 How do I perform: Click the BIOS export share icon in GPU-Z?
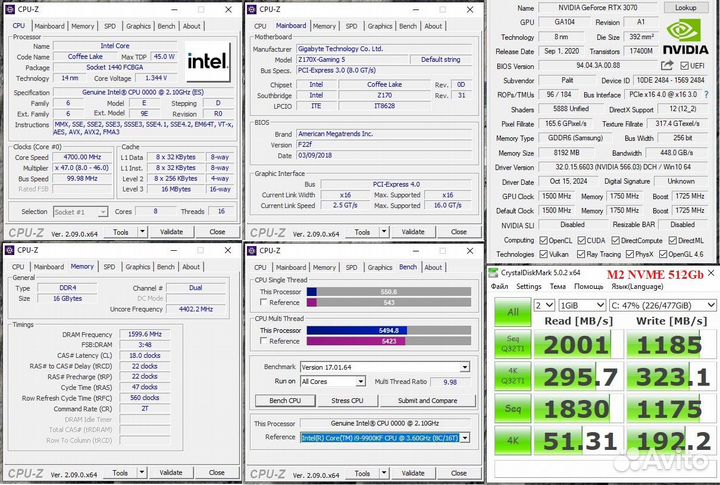(667, 66)
